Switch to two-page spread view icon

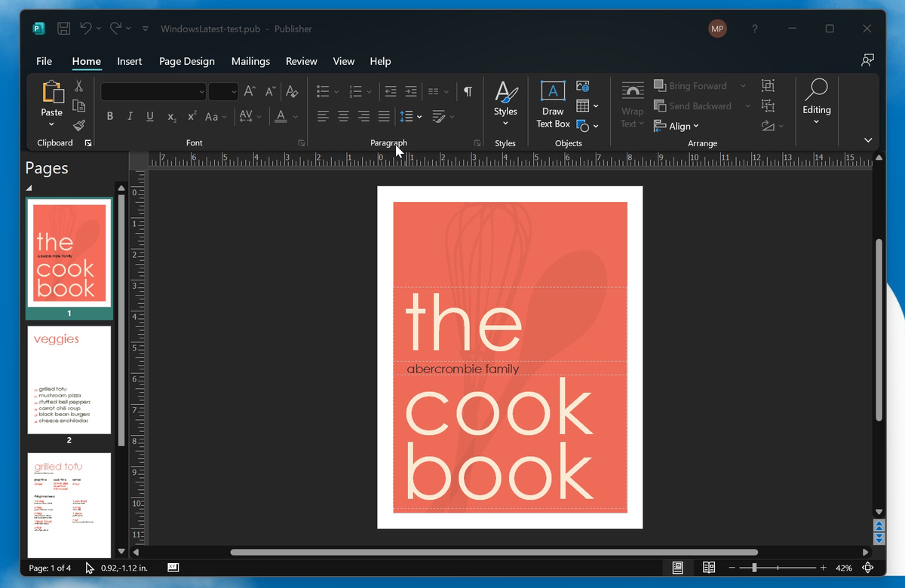coord(708,567)
